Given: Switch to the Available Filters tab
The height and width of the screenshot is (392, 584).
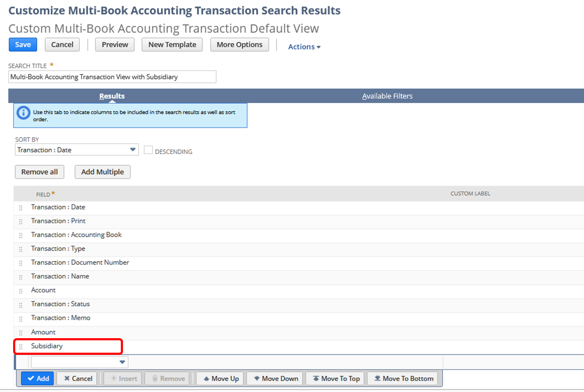Looking at the screenshot, I should click(387, 96).
